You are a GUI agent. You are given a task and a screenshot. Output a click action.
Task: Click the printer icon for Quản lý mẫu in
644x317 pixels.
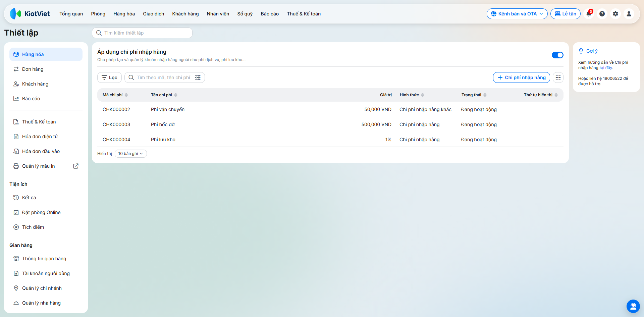[16, 166]
